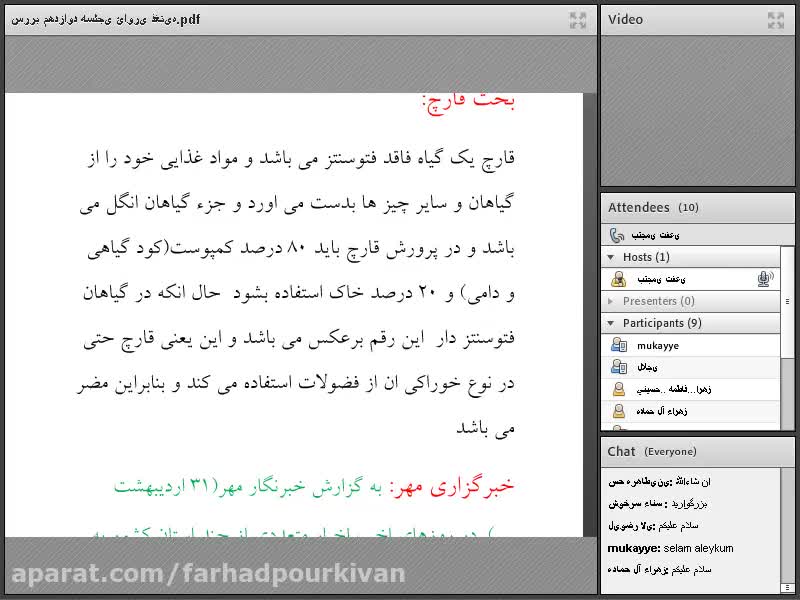Click the phone row name above Hosts
Viewport: 800px width, 600px height.
(x=655, y=235)
